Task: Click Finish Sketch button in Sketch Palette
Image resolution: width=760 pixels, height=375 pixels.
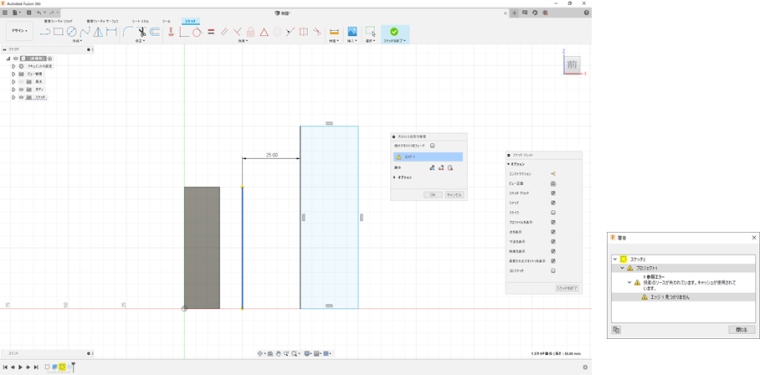Action: (567, 288)
